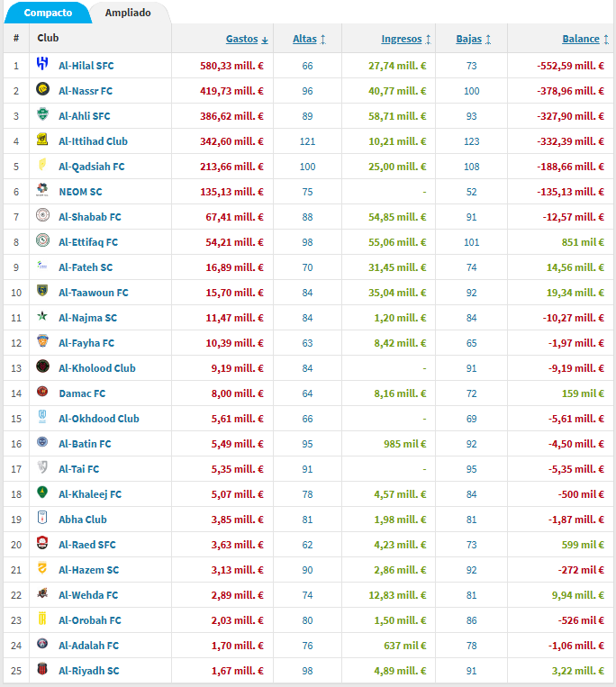
Task: Click the Al-Ittihad Club crest
Action: point(42,140)
